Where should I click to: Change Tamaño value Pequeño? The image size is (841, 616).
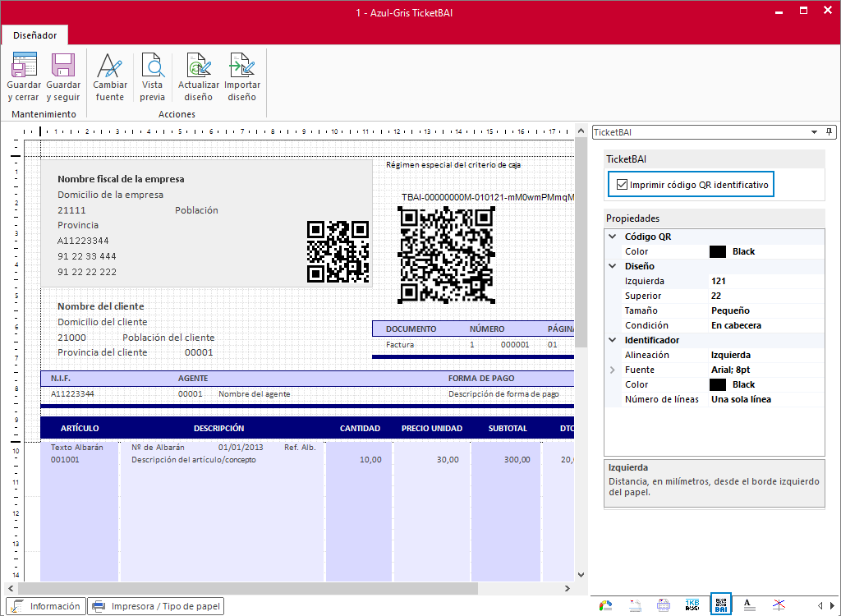click(766, 310)
